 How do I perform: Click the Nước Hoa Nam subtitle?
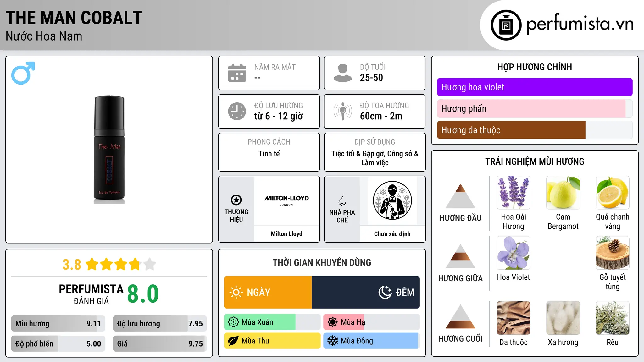click(x=44, y=36)
